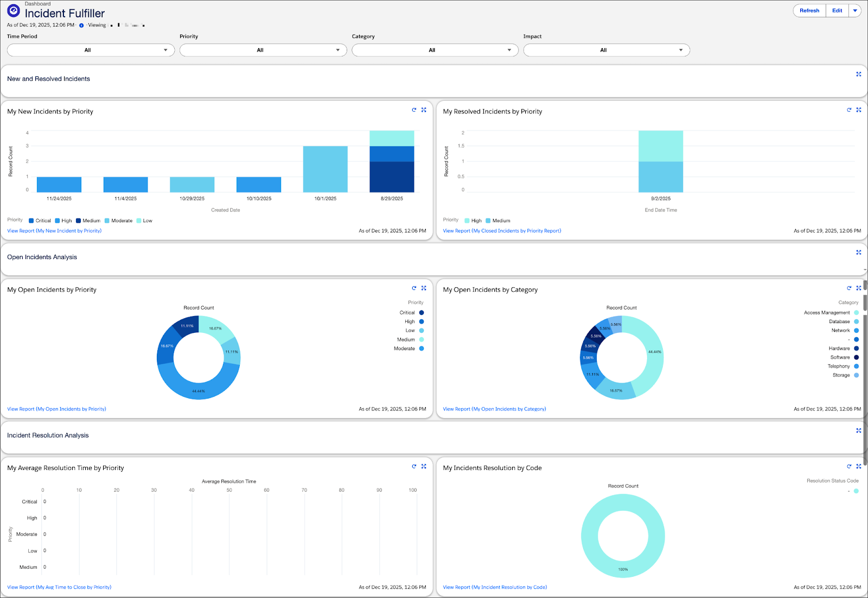Refresh the My Resolved Incidents by Priority widget
Viewport: 868px width, 598px height.
(x=849, y=110)
